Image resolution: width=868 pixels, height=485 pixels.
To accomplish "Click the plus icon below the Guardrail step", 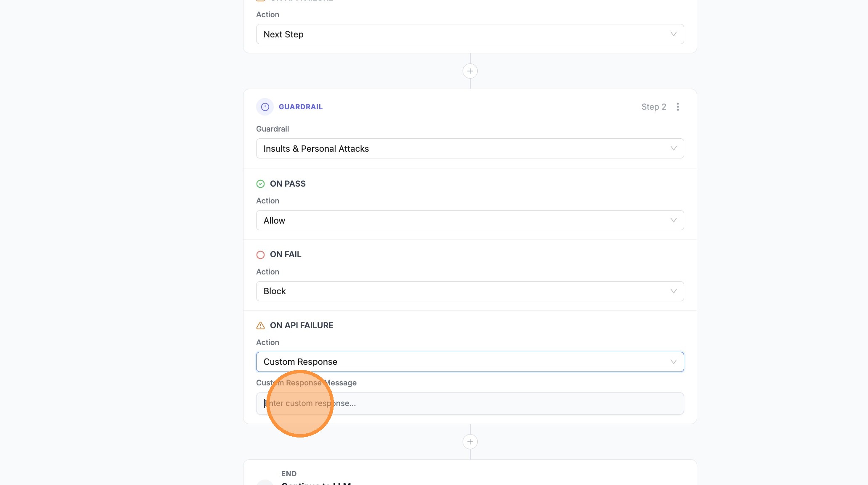I will pyautogui.click(x=470, y=442).
